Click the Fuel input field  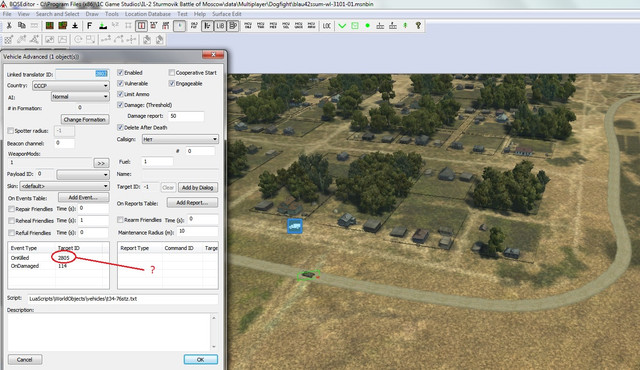pos(157,162)
